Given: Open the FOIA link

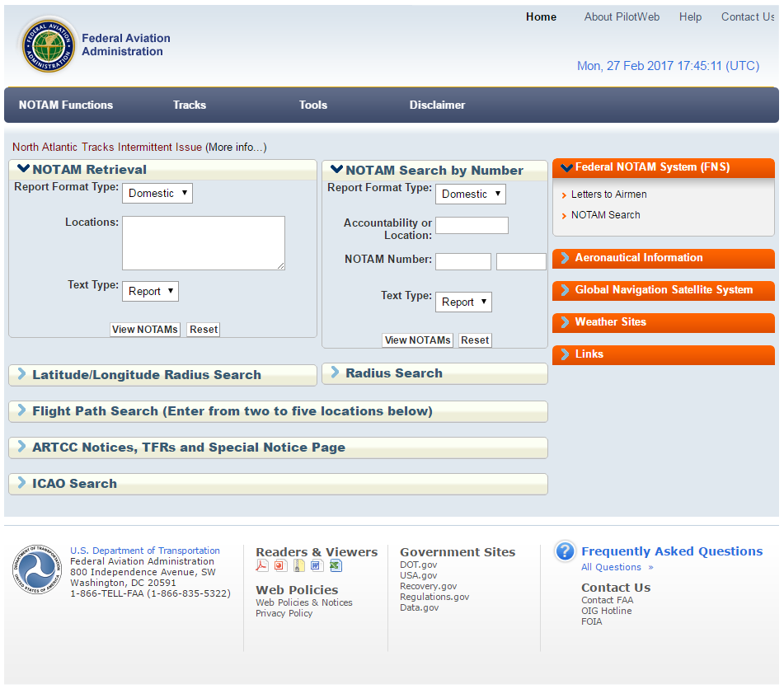Looking at the screenshot, I should [591, 621].
